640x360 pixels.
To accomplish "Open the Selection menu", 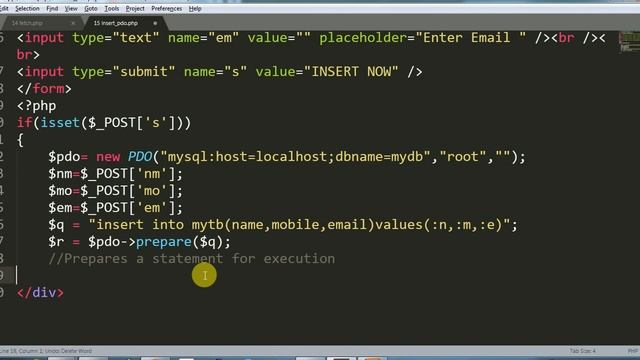I will tap(27, 9).
